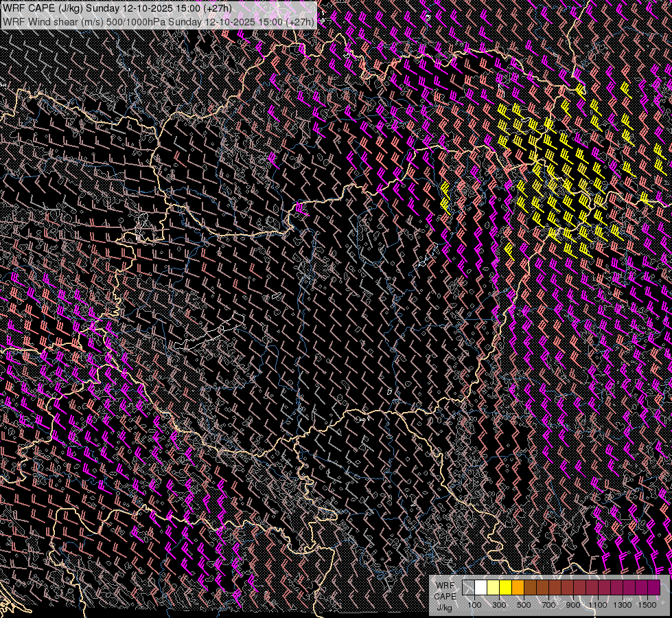Click the brown swatch right of orange
Screen dimensions: 672x618
530,588
